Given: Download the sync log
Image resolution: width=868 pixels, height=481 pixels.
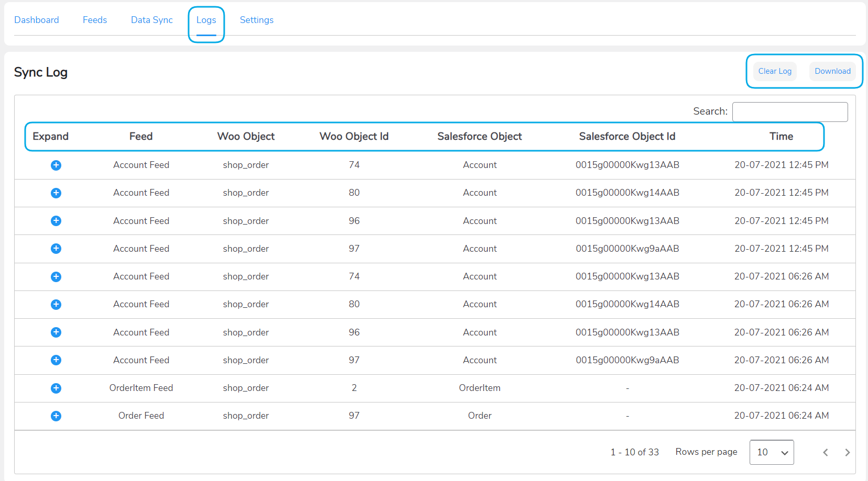Looking at the screenshot, I should coord(832,71).
